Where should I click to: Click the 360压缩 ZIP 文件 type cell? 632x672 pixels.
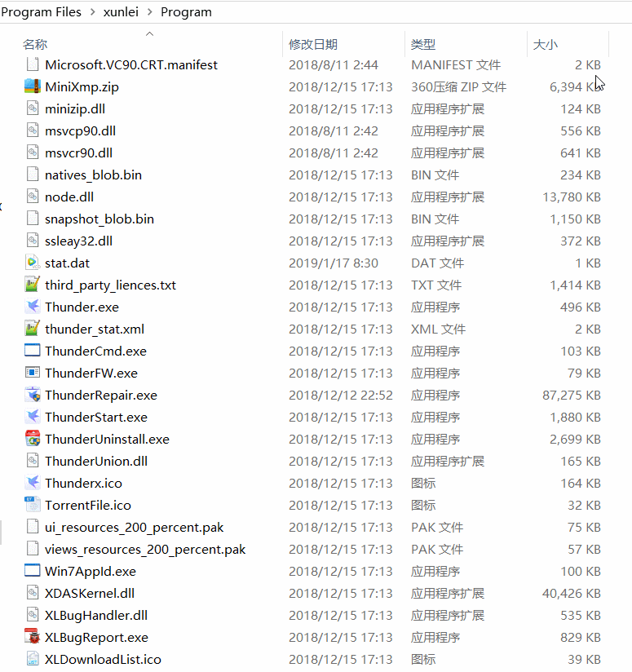pos(459,87)
